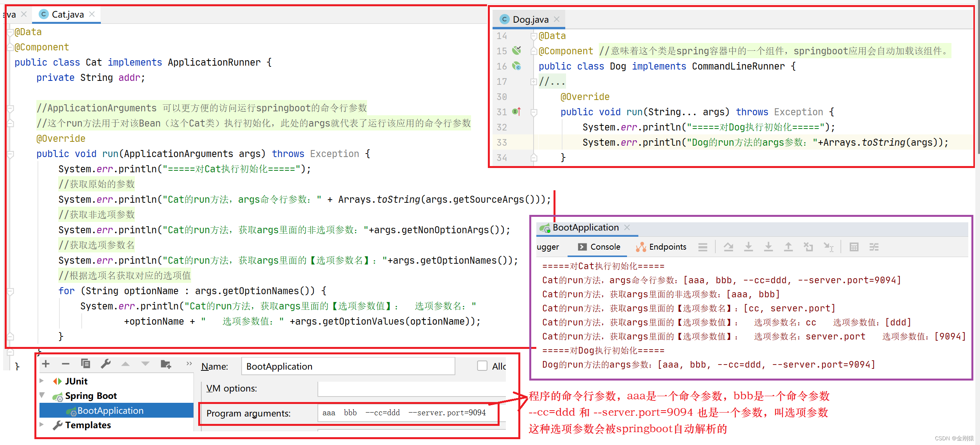Show more configuration toolbar actions via chevrons

coord(189,363)
